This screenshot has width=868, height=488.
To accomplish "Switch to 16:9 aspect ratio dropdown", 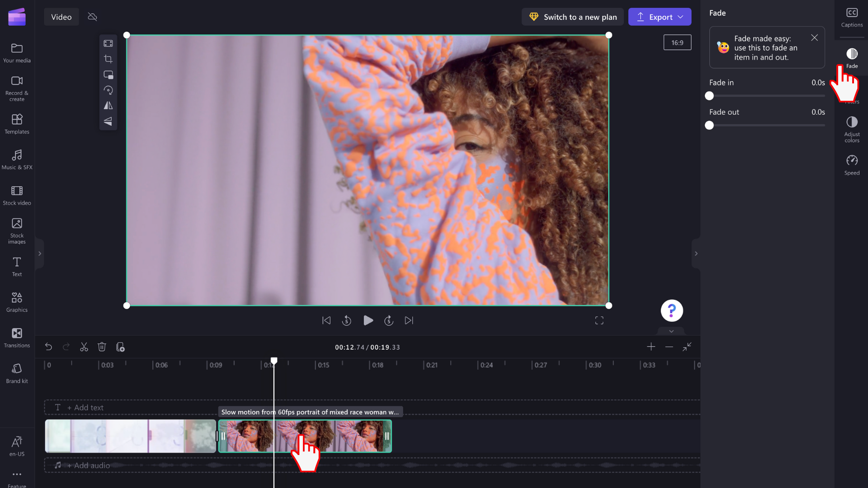I will coord(677,42).
